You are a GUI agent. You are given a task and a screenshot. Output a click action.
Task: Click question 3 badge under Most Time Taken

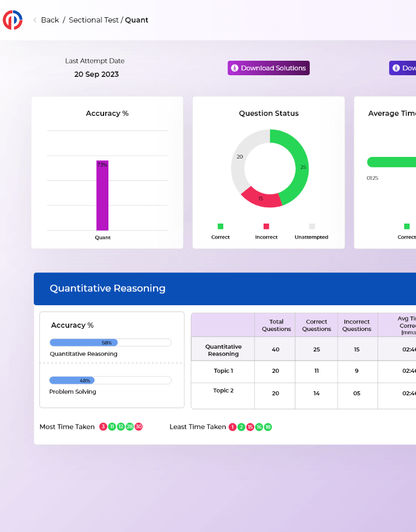coord(103,427)
